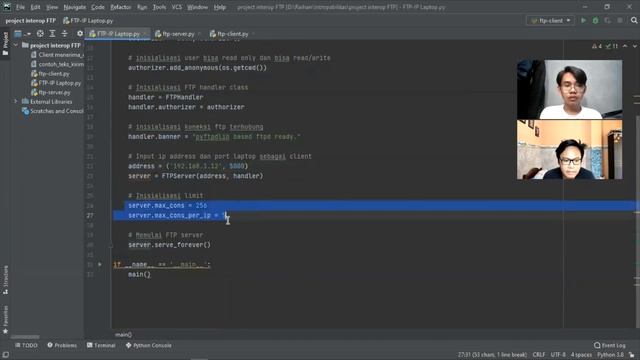Open Project panel settings gear
The width and height of the screenshot is (640, 360).
(x=80, y=34)
